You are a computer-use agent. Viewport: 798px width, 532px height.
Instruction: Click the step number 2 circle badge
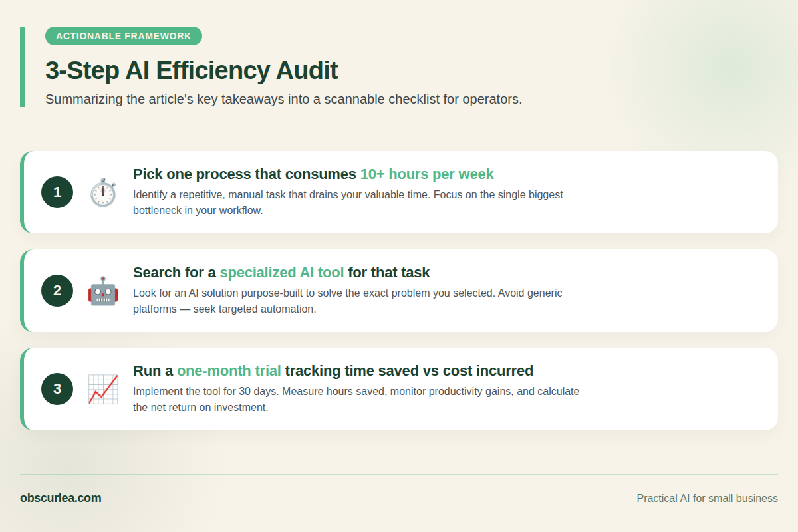[57, 291]
